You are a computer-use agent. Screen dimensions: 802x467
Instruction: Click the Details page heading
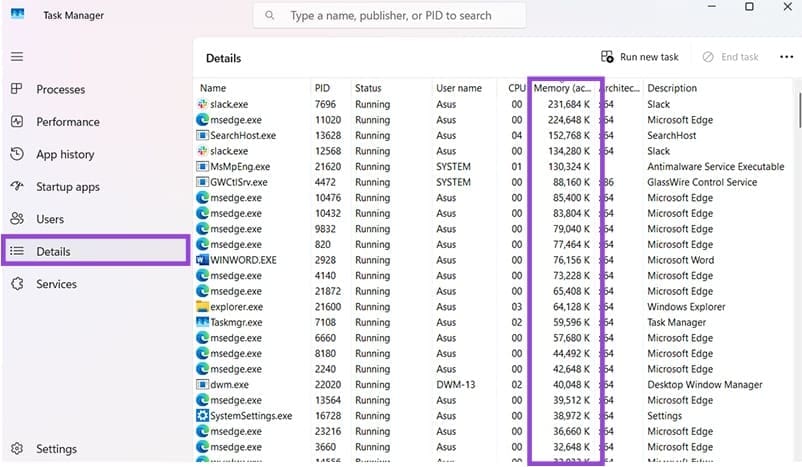(224, 58)
